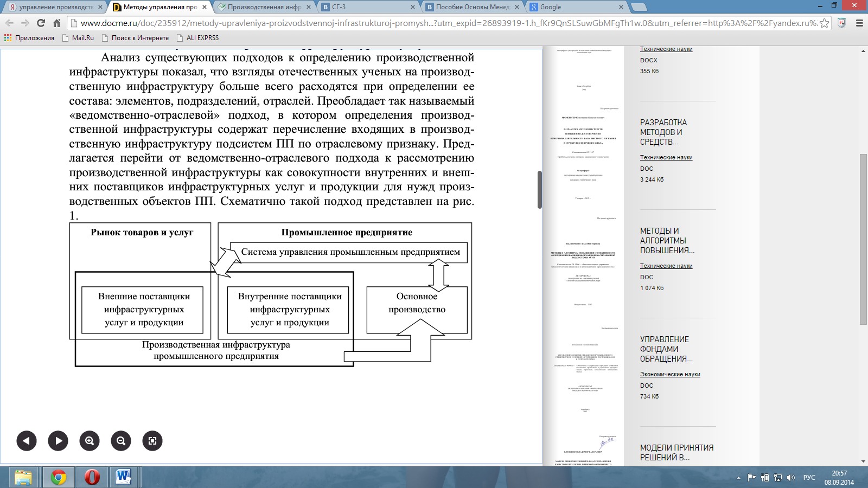Click the page vertical scrollbar thumb
Viewport: 868px width, 488px height.
[863, 240]
